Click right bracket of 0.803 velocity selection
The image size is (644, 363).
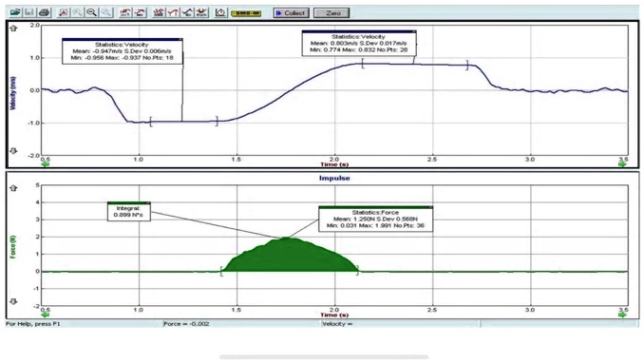click(x=467, y=65)
